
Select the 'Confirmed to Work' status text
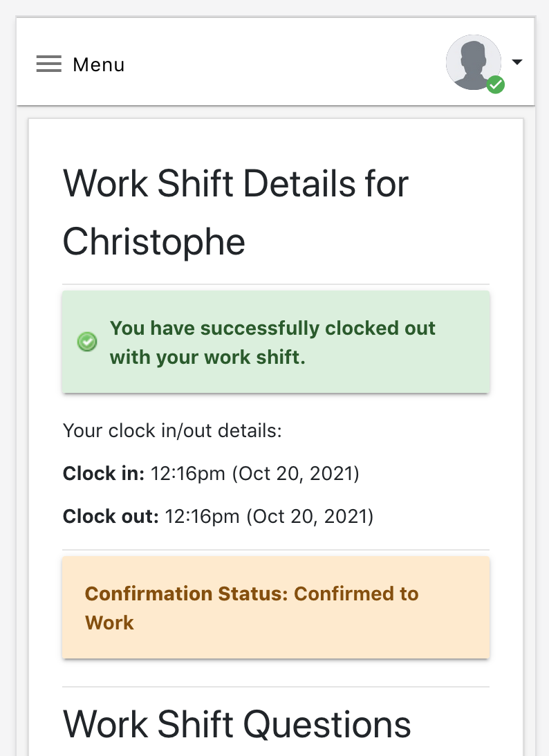(252, 608)
